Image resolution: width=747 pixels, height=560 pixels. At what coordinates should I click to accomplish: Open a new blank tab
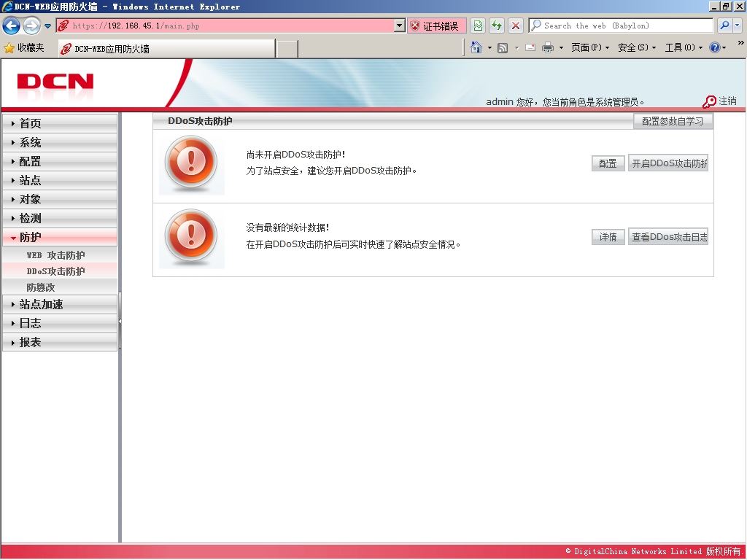(x=287, y=49)
